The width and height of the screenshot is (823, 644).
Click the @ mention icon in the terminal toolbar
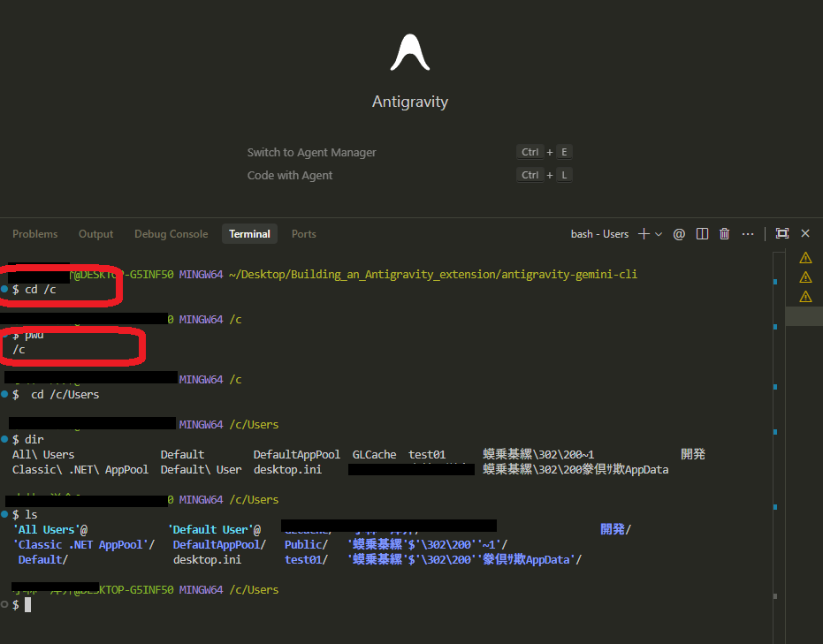point(679,234)
